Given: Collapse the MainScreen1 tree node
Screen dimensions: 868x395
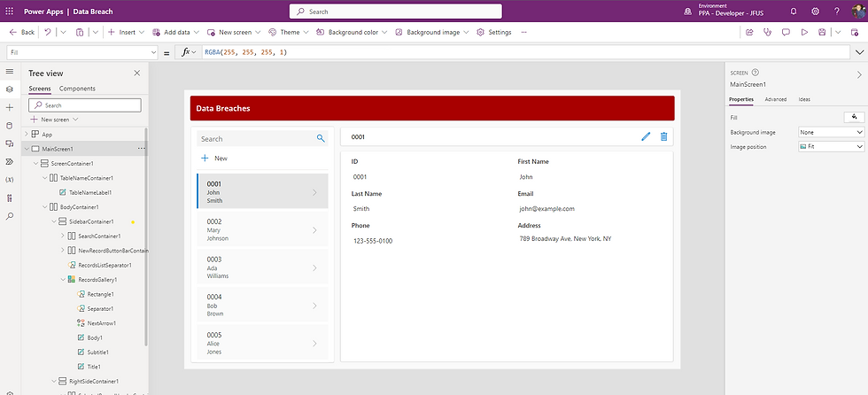Looking at the screenshot, I should [x=26, y=149].
